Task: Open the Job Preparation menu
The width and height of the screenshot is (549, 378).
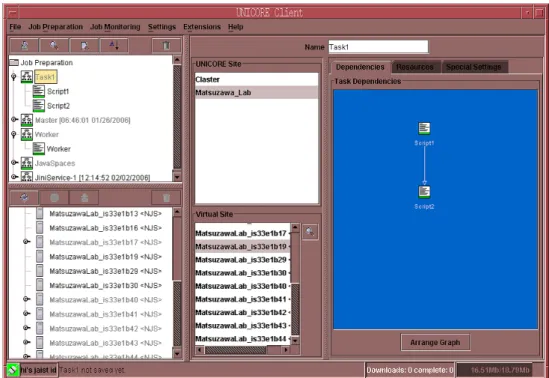Action: (x=56, y=27)
